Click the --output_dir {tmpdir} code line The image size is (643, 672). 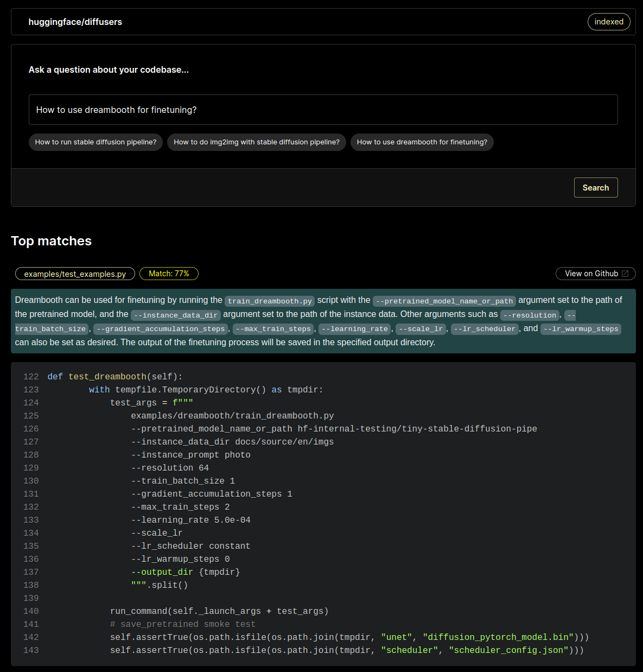tap(185, 572)
